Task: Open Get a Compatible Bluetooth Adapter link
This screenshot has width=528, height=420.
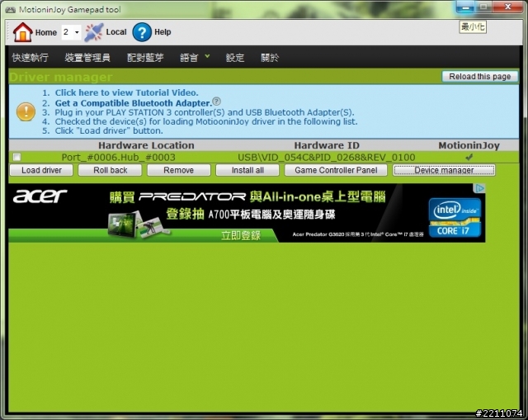Action: pos(134,103)
